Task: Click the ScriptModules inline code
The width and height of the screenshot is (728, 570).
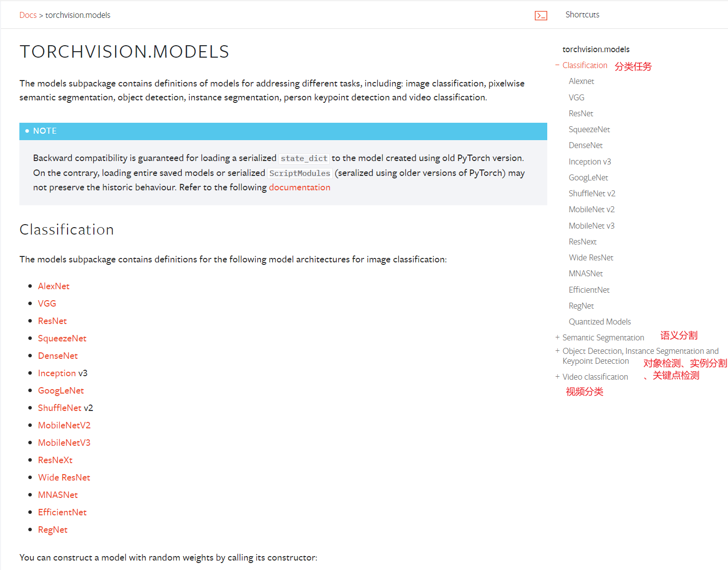Action: tap(300, 173)
